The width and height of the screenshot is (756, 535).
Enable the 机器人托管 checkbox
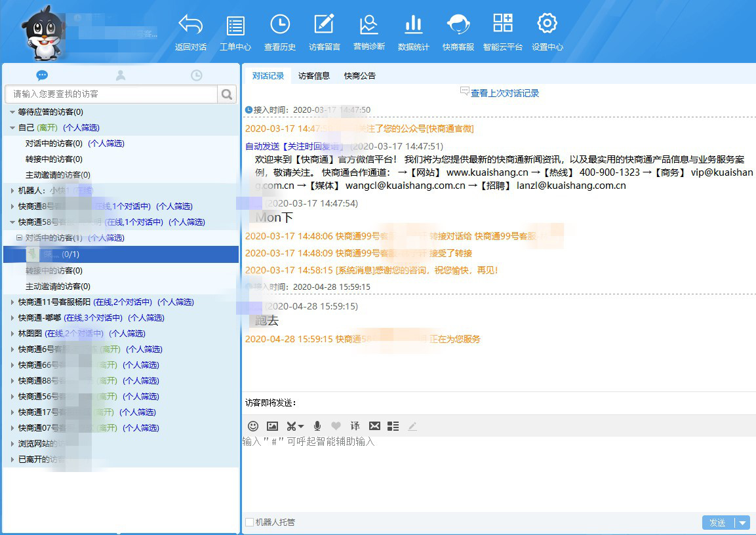(x=249, y=523)
